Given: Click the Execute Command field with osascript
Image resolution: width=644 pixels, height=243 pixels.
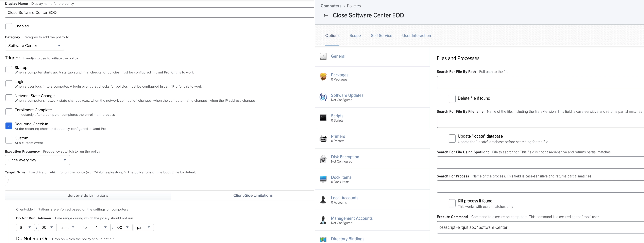Looking at the screenshot, I should pos(540,227).
